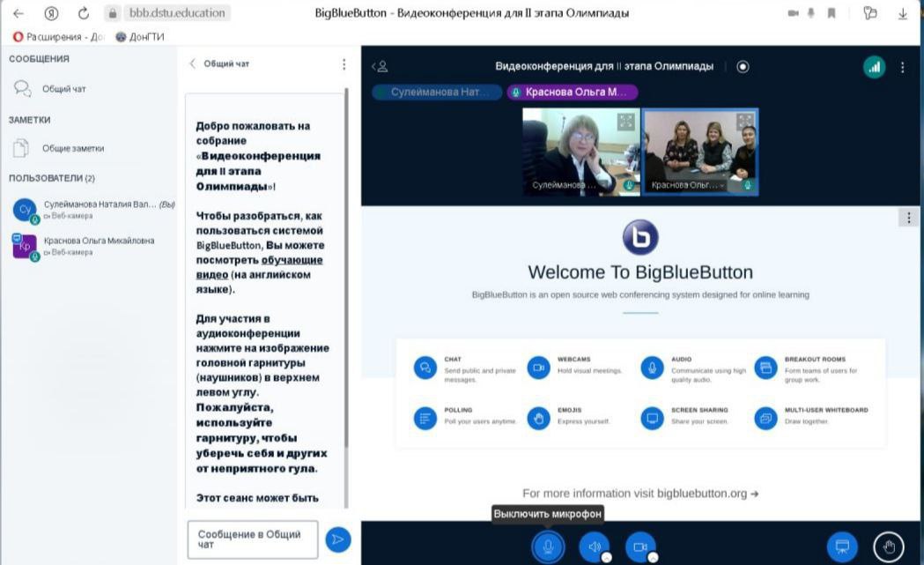Screen dimensions: 924x565
Task: Click the bbb.dstu.education address field
Action: [177, 13]
